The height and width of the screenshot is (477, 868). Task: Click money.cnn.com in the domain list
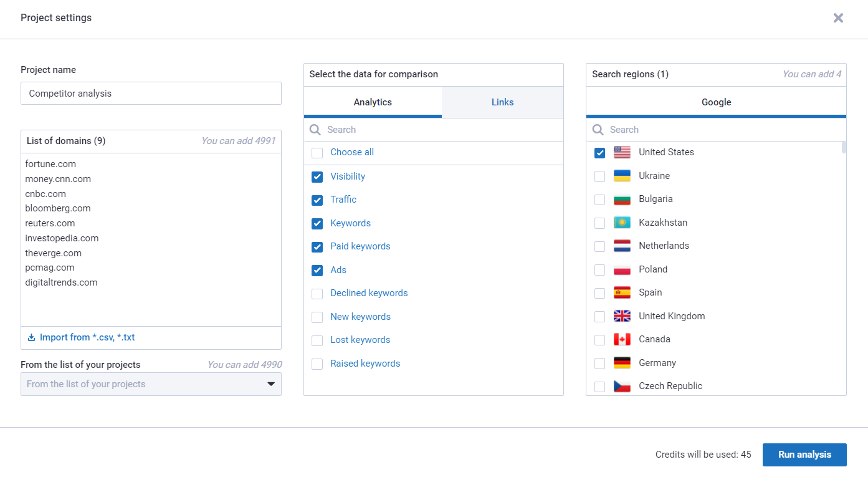(58, 179)
